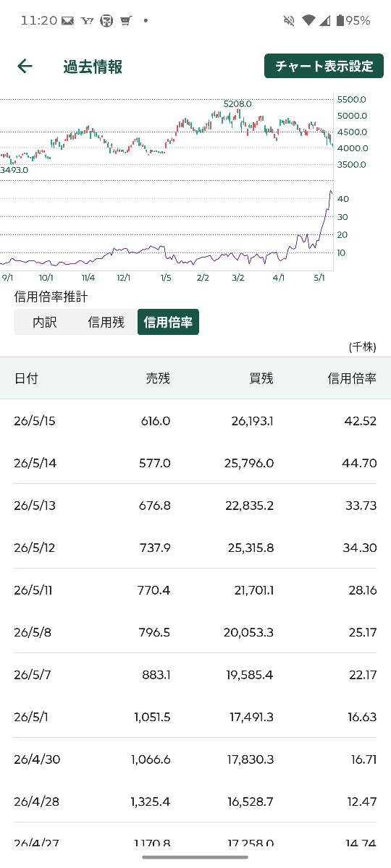Select the 26/5/14 row with 44.70

pos(195,463)
